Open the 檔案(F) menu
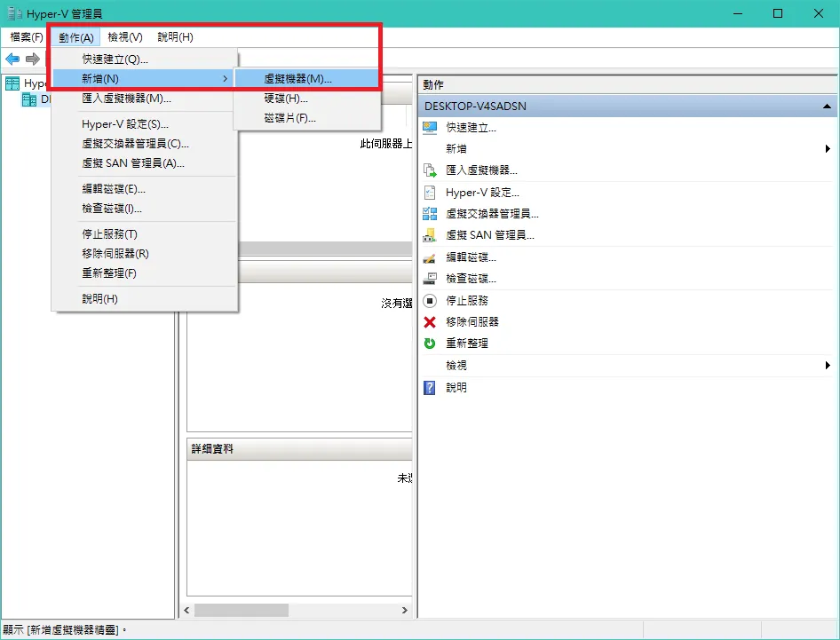This screenshot has height=640, width=840. pyautogui.click(x=27, y=37)
